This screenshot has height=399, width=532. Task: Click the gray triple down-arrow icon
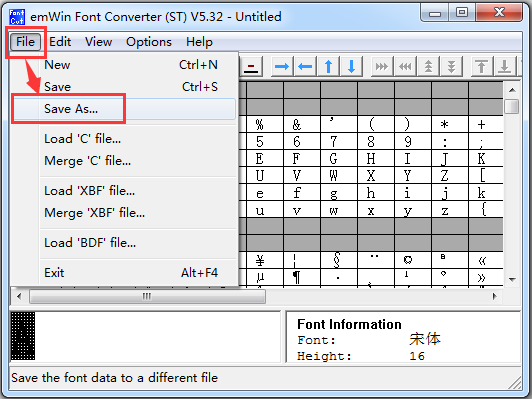(x=451, y=66)
